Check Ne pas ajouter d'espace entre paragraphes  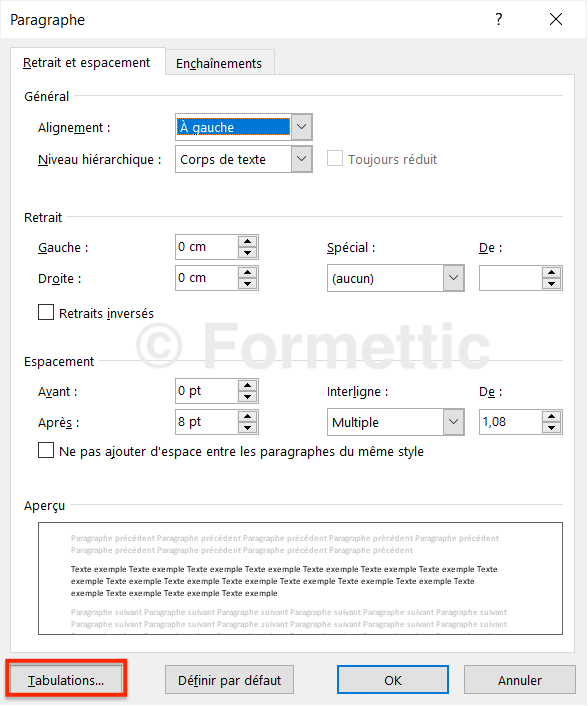46,451
